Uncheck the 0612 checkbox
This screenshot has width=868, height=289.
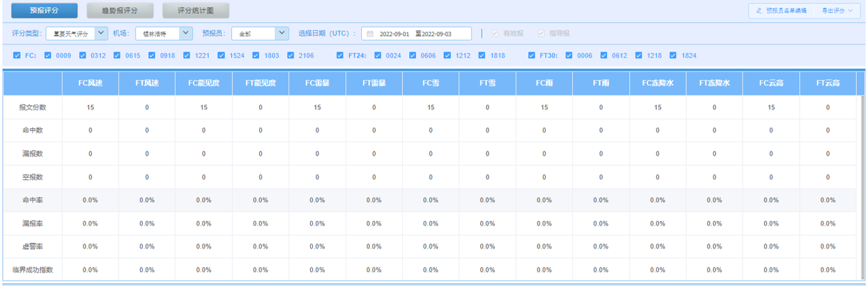click(603, 56)
